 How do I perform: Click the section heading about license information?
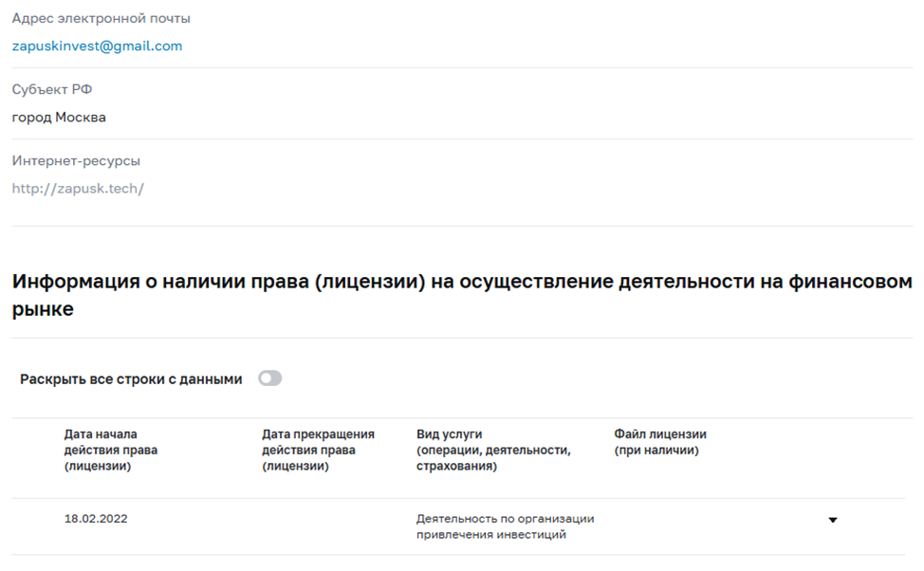(462, 291)
